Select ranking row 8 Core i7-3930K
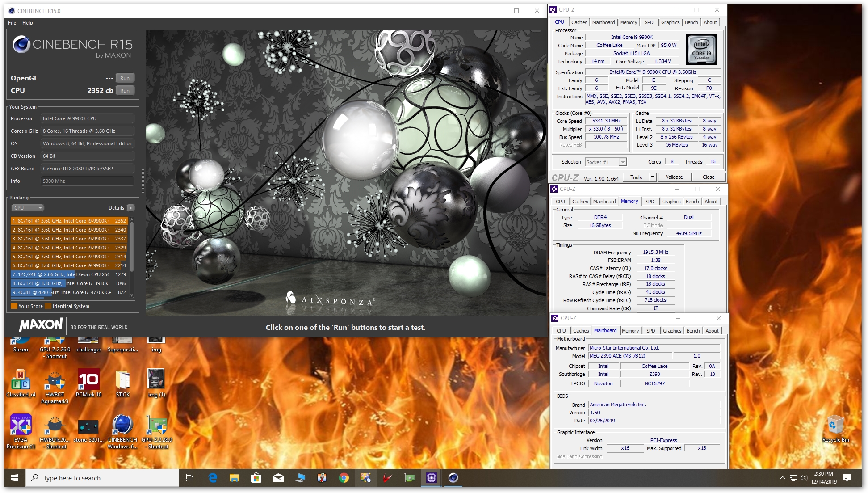Screen dimensions: 868x493 69,283
